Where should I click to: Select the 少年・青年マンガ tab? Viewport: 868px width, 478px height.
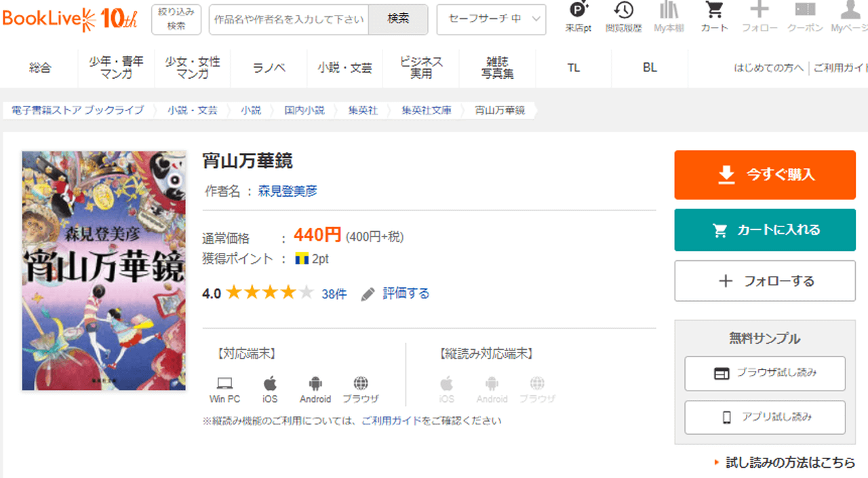tap(116, 68)
